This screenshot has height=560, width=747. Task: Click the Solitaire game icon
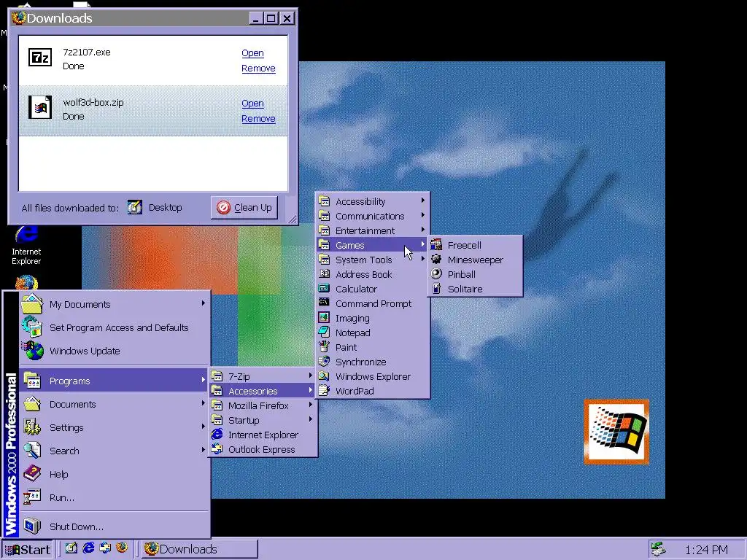(436, 289)
